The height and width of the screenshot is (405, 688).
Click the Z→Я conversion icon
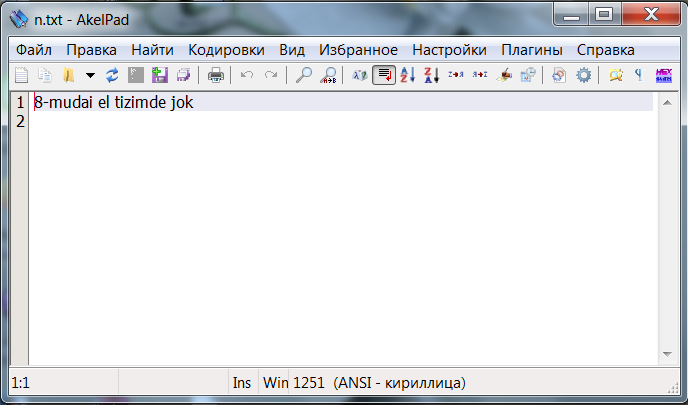click(456, 75)
